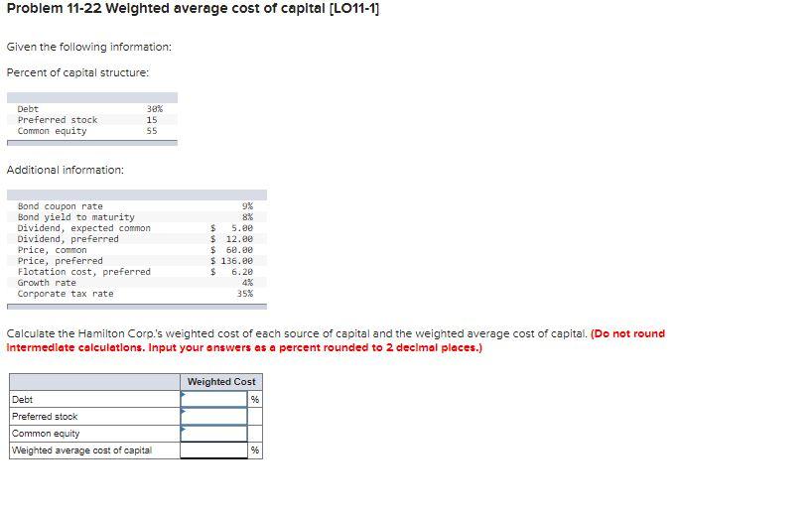
Task: Select the problem title 'Problem 11-22 Weighted average cost of capital'
Action: (194, 9)
